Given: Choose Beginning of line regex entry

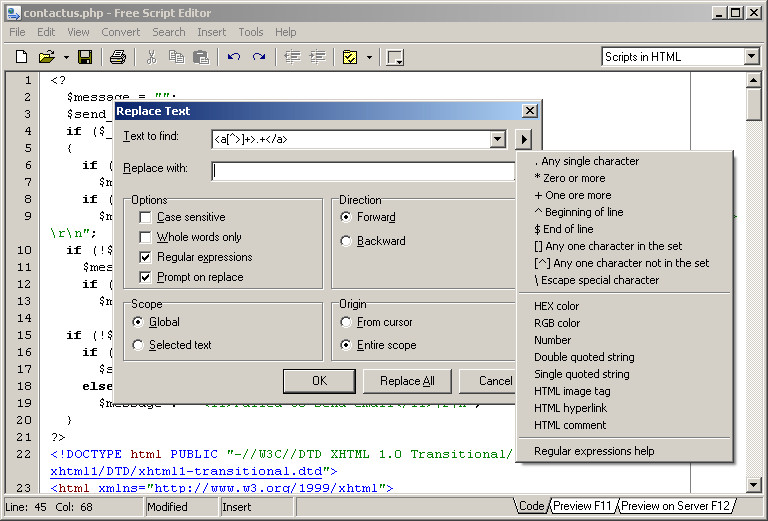Looking at the screenshot, I should click(625, 212).
